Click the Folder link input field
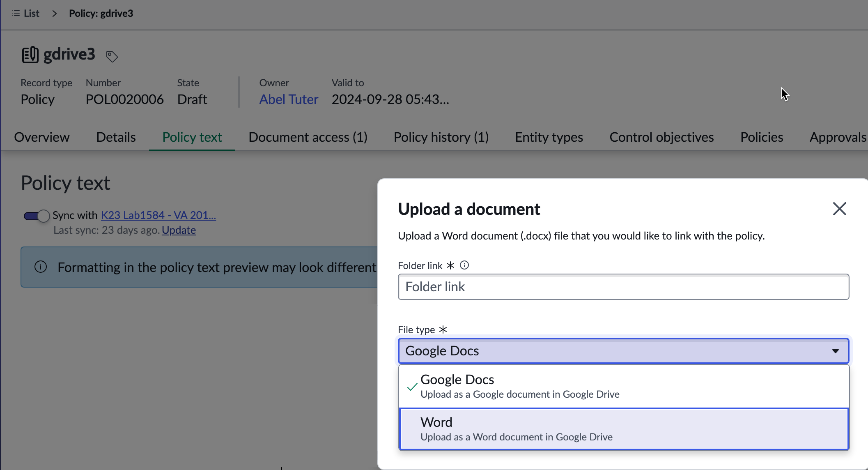 623,287
